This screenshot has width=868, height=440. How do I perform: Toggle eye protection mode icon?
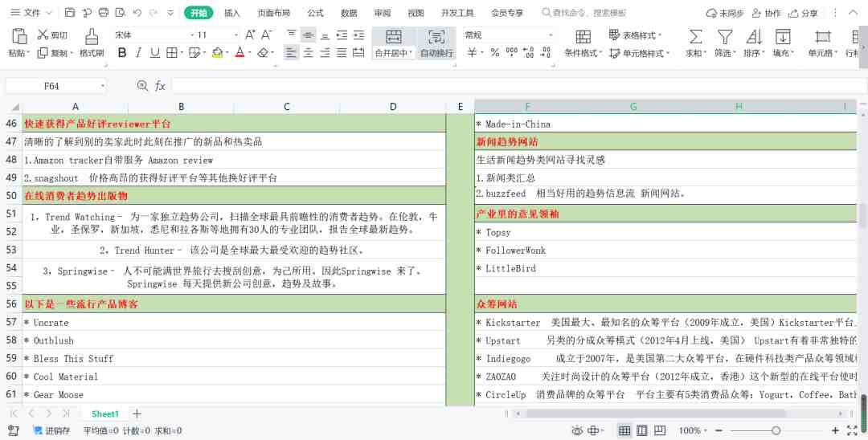(x=577, y=430)
